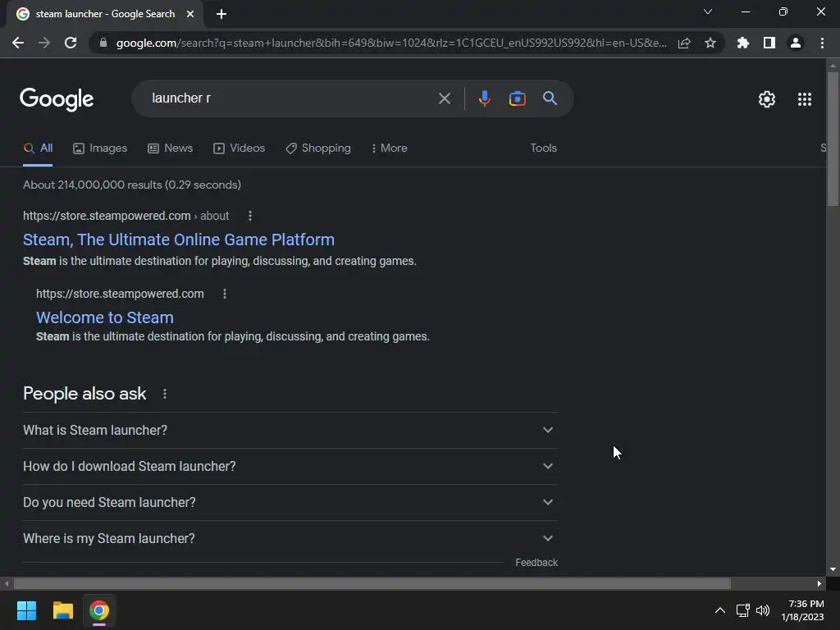Open the search Tools button
The width and height of the screenshot is (840, 630).
click(543, 148)
